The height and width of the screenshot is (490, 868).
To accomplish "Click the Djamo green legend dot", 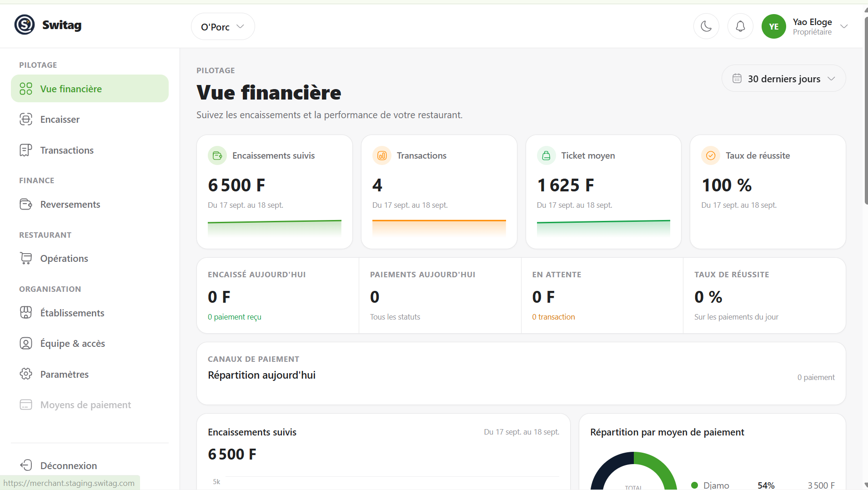I will pyautogui.click(x=694, y=485).
